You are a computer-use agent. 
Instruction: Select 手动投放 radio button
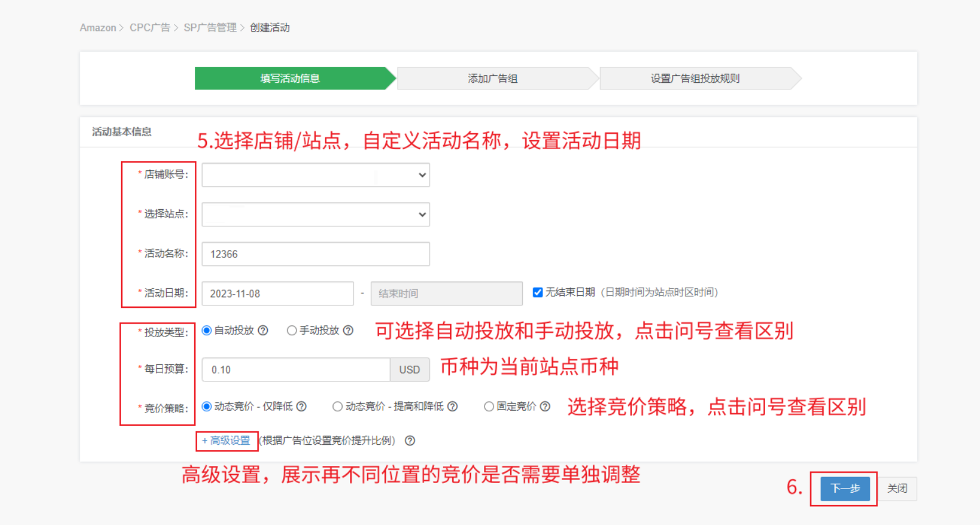tap(292, 330)
